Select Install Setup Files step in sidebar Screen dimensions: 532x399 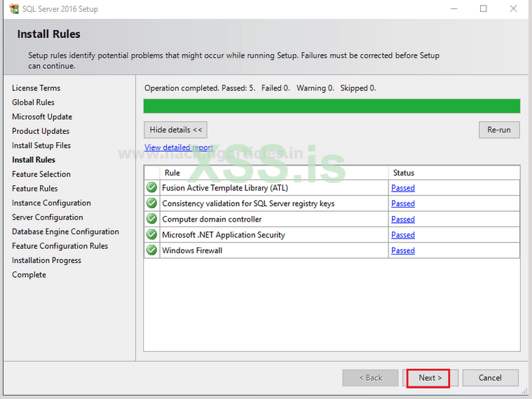coord(41,145)
